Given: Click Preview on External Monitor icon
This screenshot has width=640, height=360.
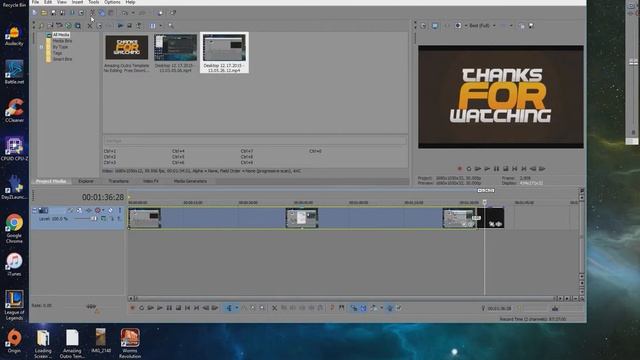Looking at the screenshot, I should point(435,26).
